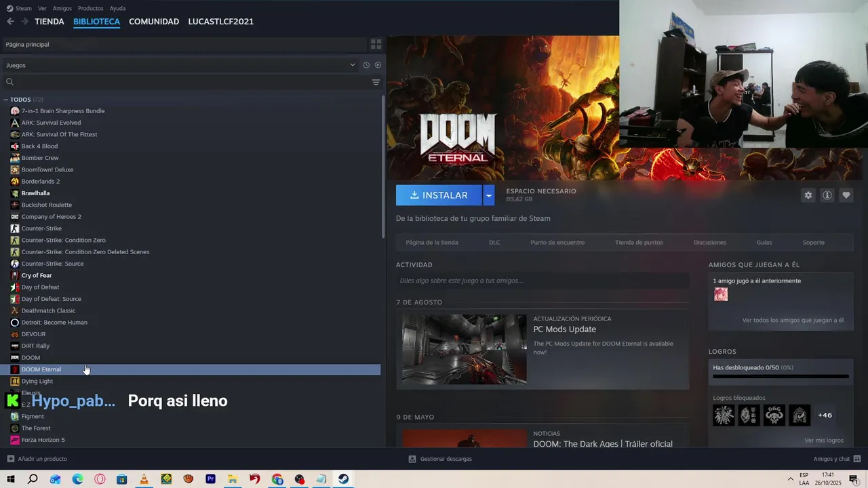
Task: Click the library list scrollbar
Action: tap(383, 166)
